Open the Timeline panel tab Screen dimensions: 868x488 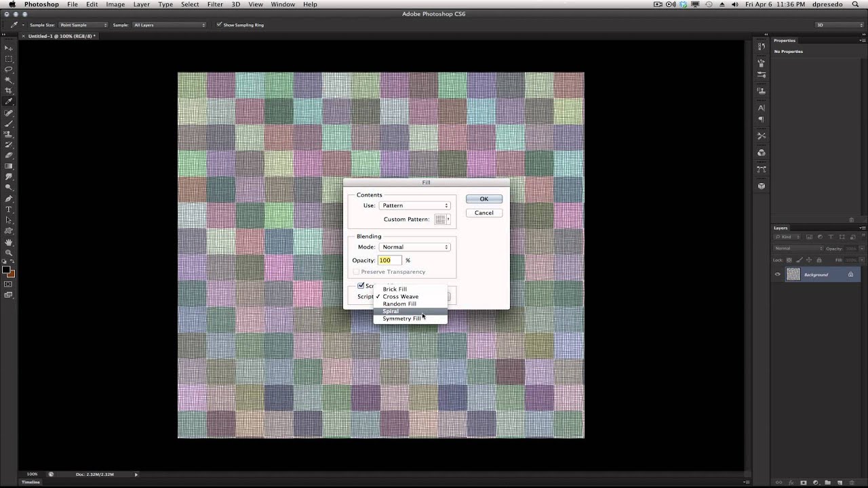(x=31, y=482)
